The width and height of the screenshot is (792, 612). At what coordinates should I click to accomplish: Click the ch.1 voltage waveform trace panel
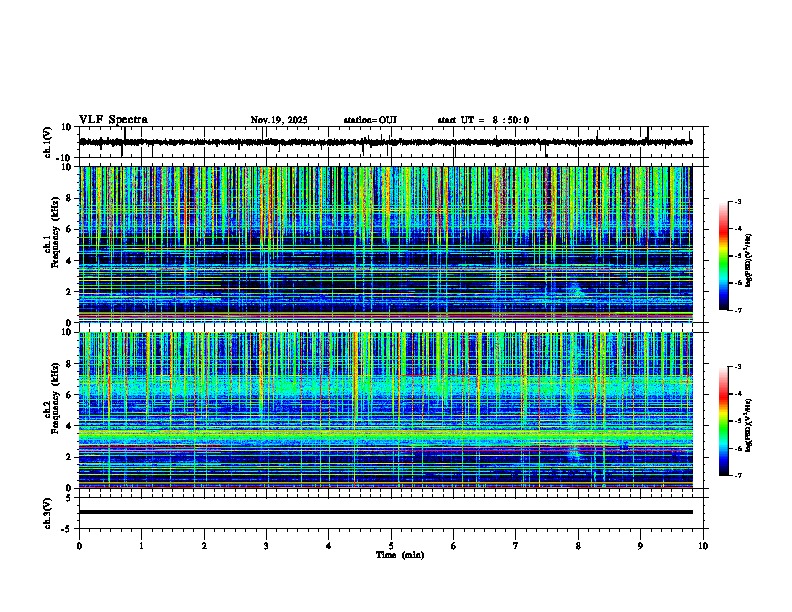point(391,142)
